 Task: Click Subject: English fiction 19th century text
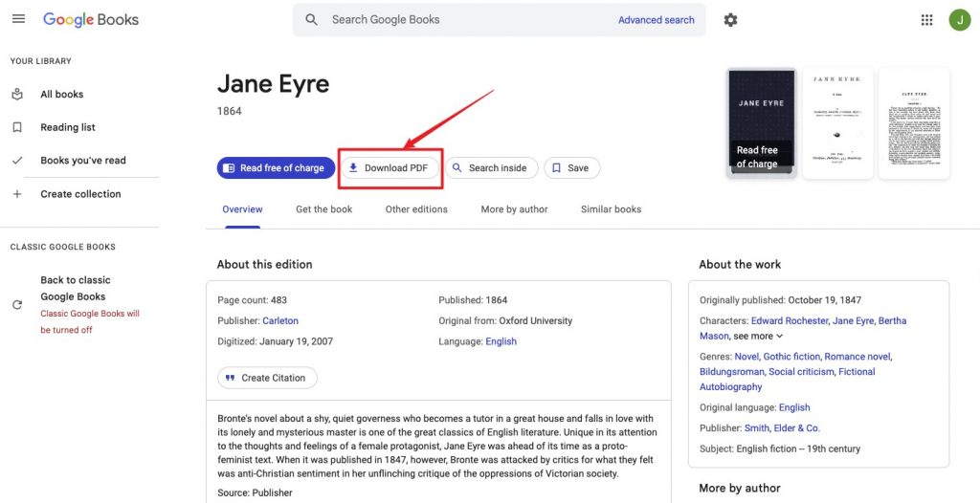tap(780, 448)
